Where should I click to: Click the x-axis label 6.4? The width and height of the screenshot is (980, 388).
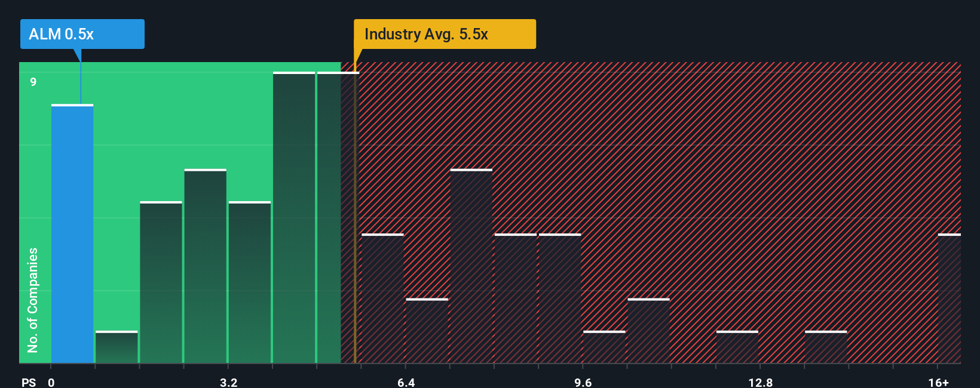pyautogui.click(x=406, y=382)
